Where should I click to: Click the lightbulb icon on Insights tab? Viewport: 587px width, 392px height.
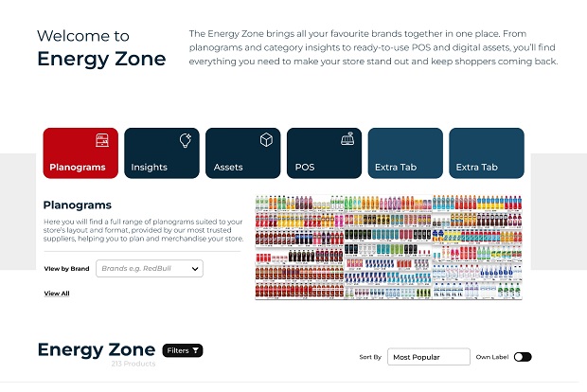[185, 140]
